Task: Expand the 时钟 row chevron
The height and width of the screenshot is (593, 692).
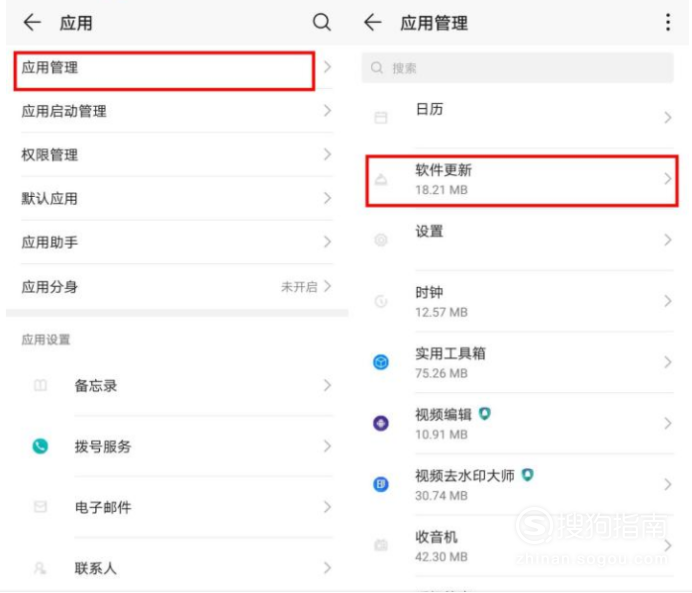Action: [x=668, y=301]
